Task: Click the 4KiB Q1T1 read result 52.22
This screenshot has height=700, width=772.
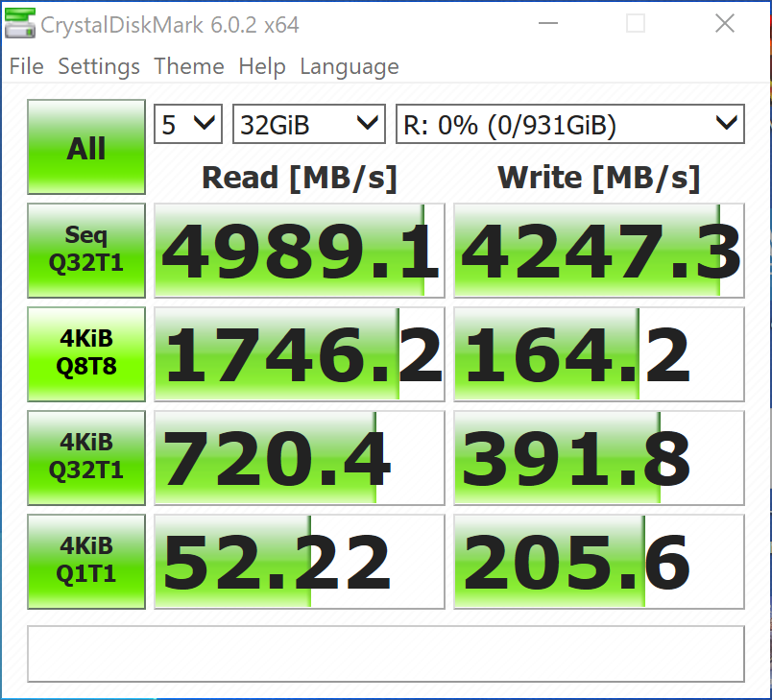Action: [300, 562]
